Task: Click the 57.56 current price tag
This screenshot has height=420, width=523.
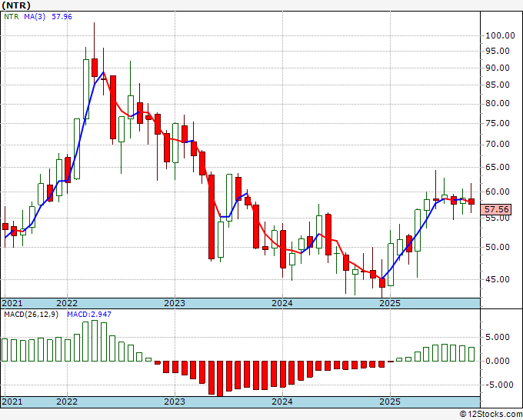Action: [496, 209]
